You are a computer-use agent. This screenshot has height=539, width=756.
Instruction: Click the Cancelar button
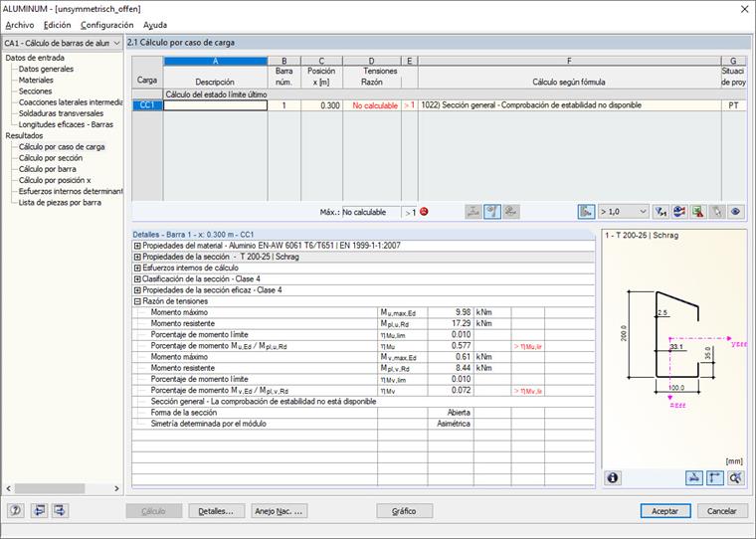pyautogui.click(x=722, y=511)
